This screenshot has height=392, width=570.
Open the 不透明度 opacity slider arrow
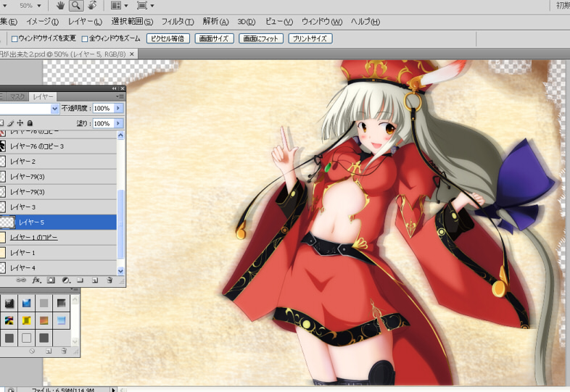pyautogui.click(x=118, y=108)
